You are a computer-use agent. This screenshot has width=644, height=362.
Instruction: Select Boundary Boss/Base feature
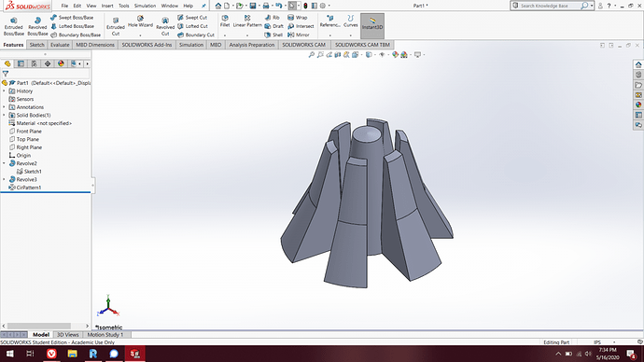[x=76, y=35]
